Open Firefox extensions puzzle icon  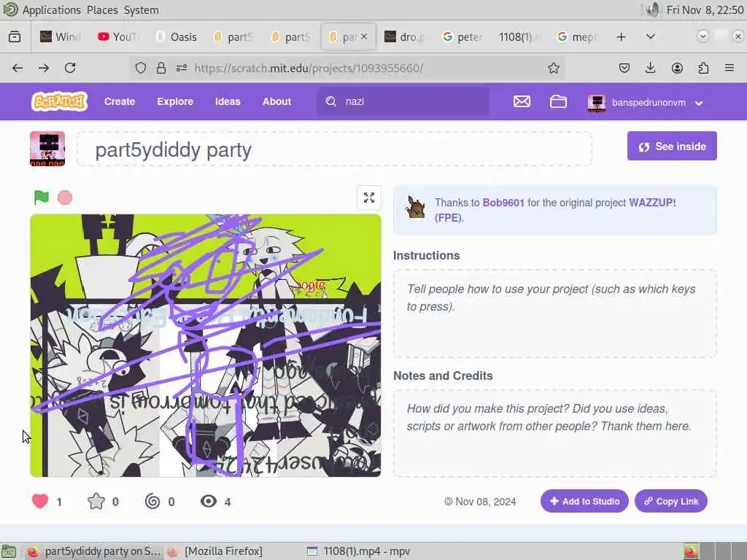pos(703,68)
